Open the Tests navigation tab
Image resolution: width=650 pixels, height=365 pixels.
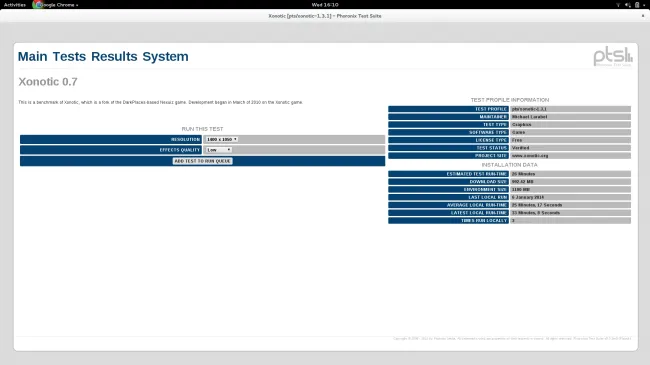point(69,56)
